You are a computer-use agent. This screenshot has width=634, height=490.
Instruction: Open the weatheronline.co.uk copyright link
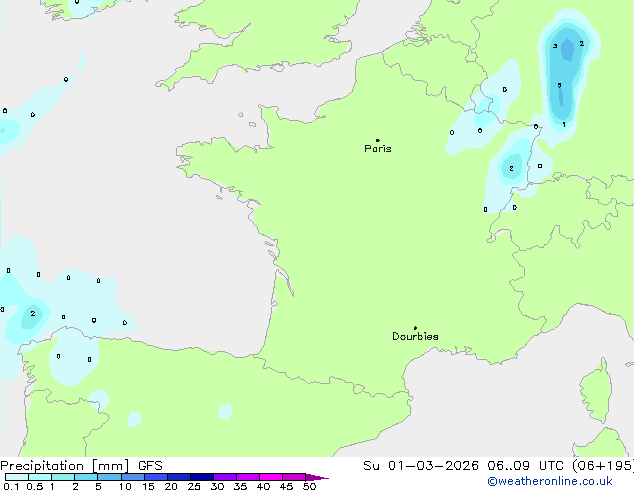(x=550, y=481)
